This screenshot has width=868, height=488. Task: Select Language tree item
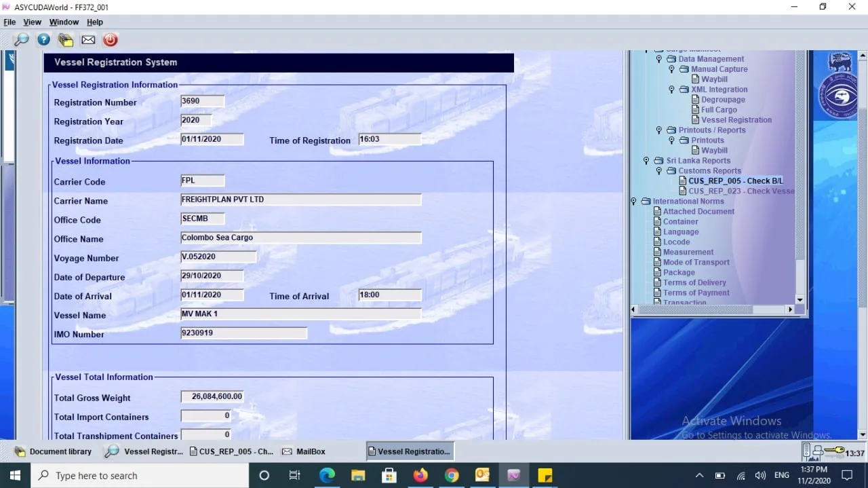(681, 232)
